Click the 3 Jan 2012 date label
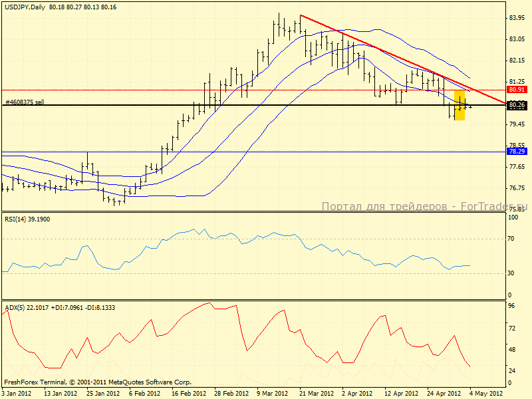The height and width of the screenshot is (399, 532). pyautogui.click(x=16, y=394)
